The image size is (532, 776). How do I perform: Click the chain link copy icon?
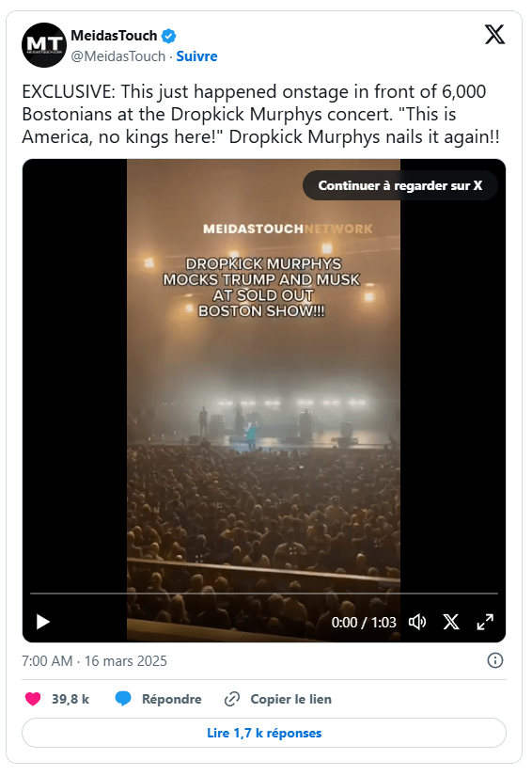coord(232,699)
